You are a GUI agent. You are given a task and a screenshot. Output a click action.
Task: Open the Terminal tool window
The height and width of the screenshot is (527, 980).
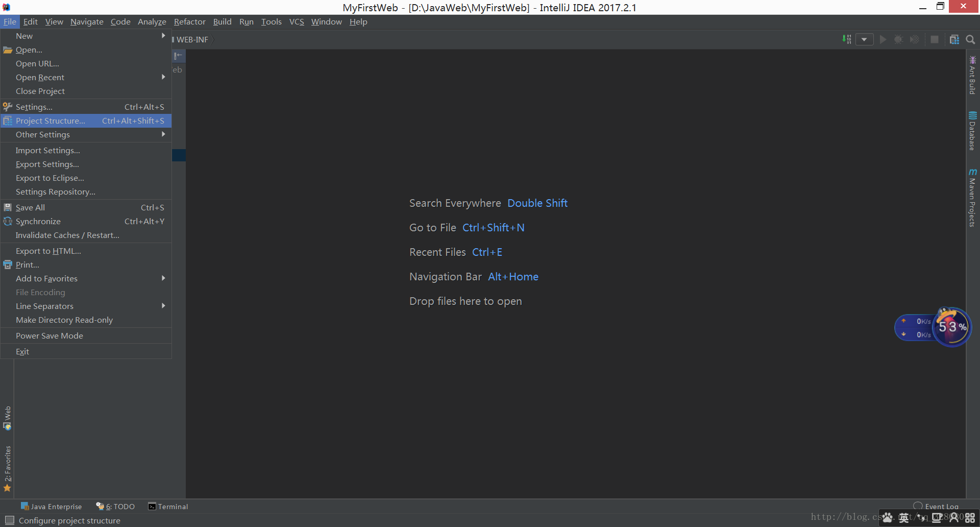tap(168, 507)
